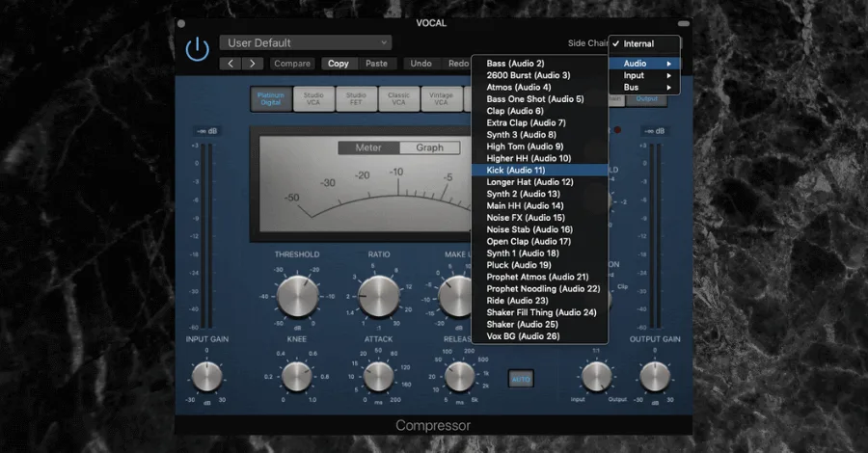Toggle the compressor power button

click(197, 49)
